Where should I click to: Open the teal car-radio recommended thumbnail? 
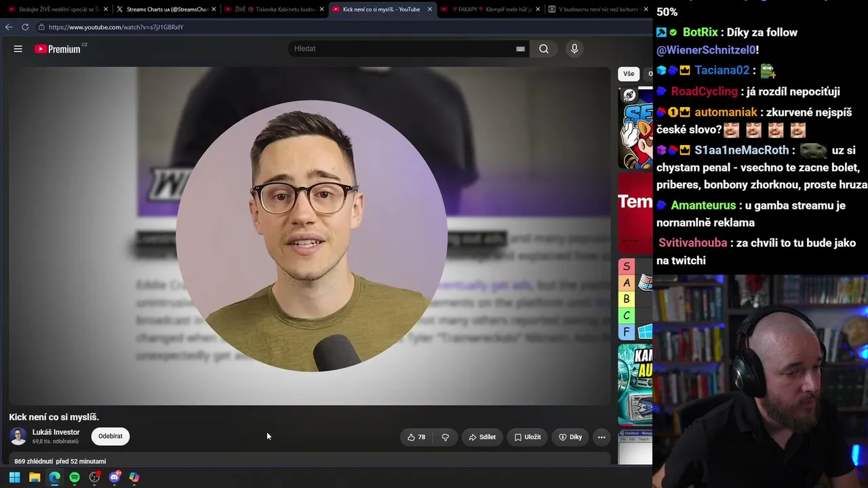pyautogui.click(x=635, y=384)
